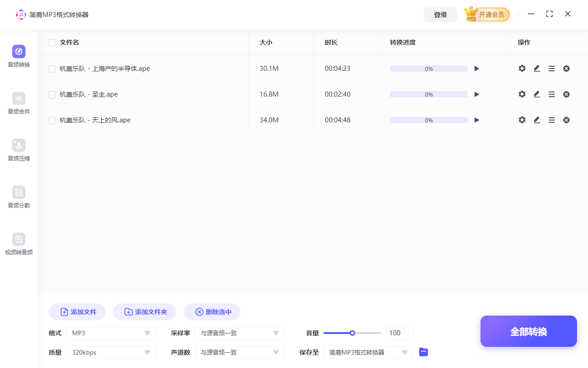Check the box for 杭盖乐队 - 圣主.ape
This screenshot has height=368, width=588.
[52, 94]
